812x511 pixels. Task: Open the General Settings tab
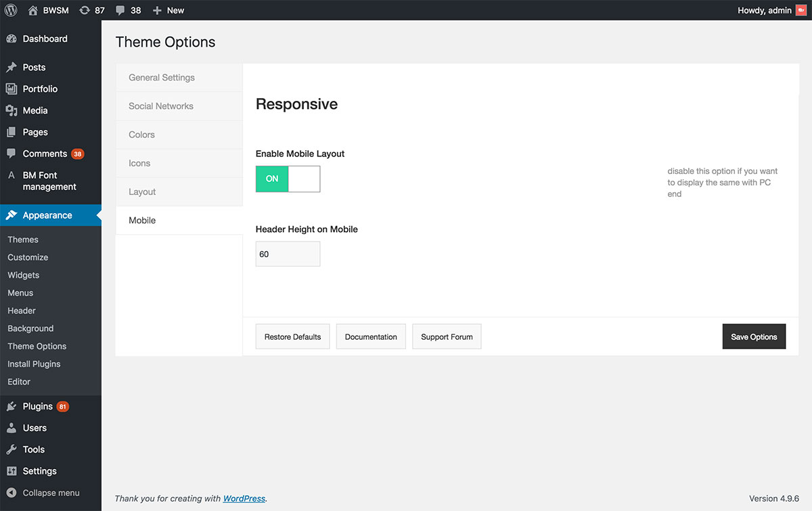click(x=179, y=78)
